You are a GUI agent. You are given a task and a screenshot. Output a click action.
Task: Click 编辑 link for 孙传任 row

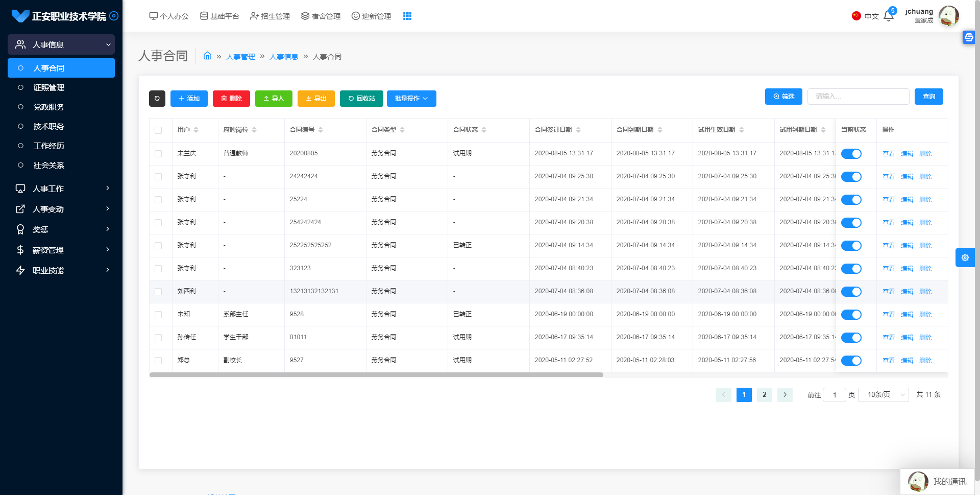click(906, 338)
